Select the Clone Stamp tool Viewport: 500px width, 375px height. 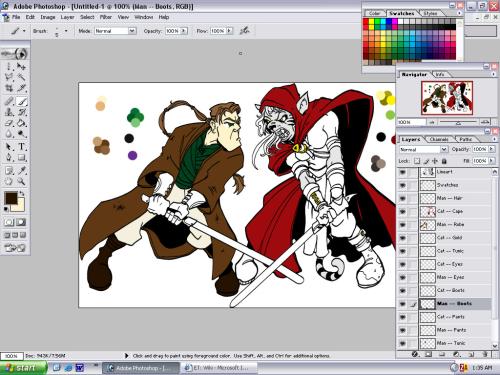(x=9, y=112)
